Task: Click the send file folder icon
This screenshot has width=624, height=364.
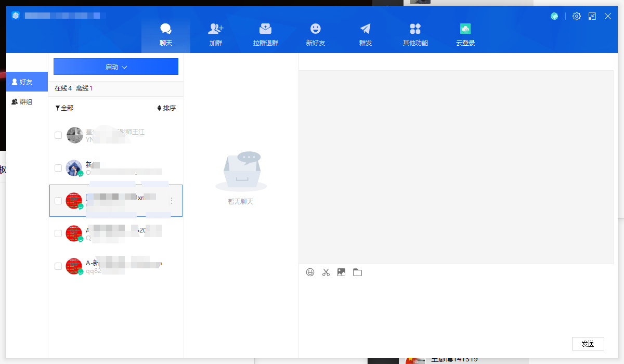Action: click(x=357, y=272)
